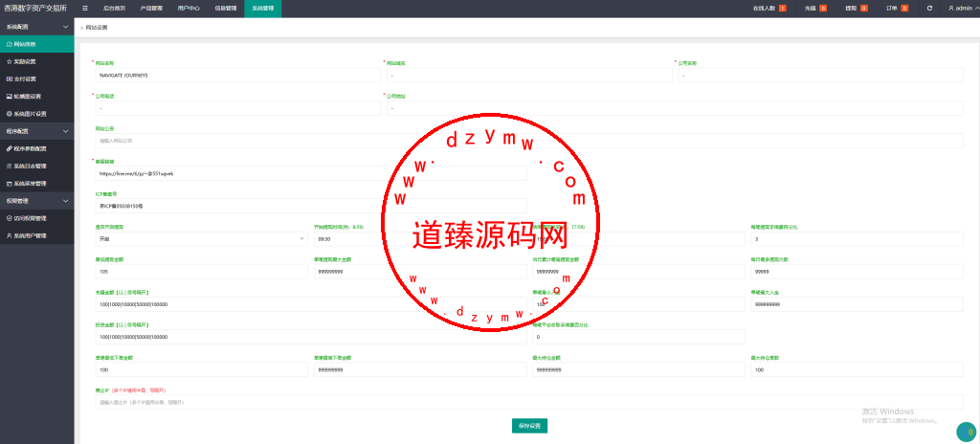Image resolution: width=980 pixels, height=444 pixels.
Task: Toggle the sidebar collapse hamburger icon
Action: pos(85,8)
